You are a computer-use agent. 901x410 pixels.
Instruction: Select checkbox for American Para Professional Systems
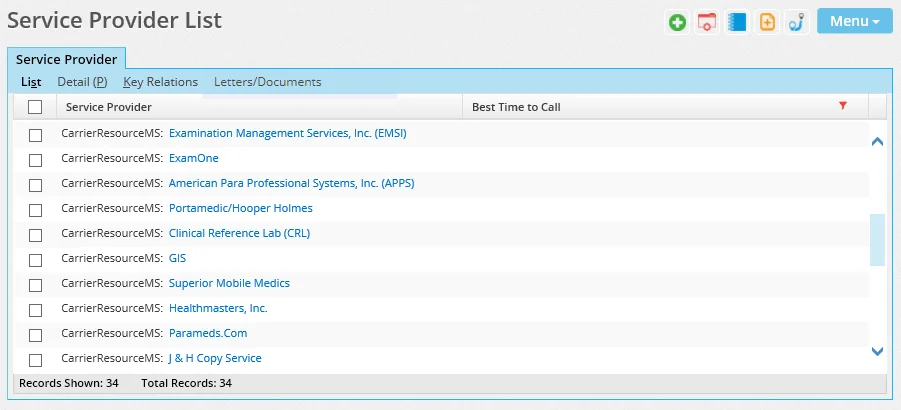pos(36,185)
